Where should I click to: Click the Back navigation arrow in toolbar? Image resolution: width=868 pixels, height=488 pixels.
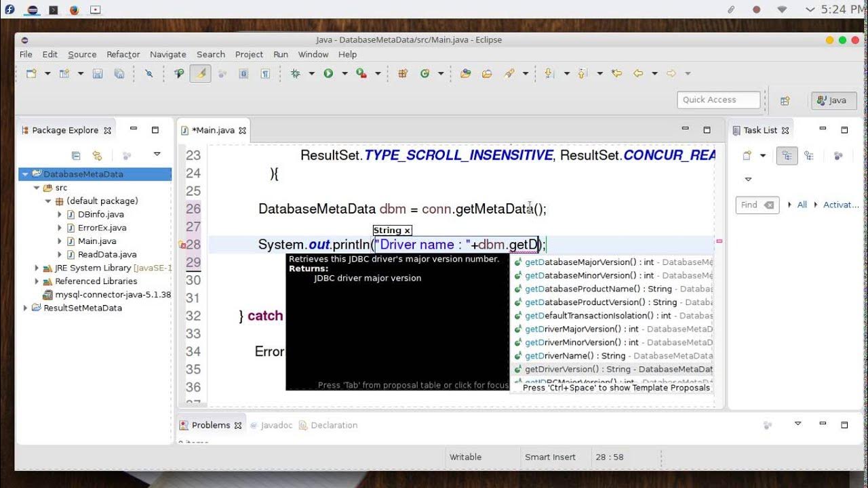coord(637,73)
